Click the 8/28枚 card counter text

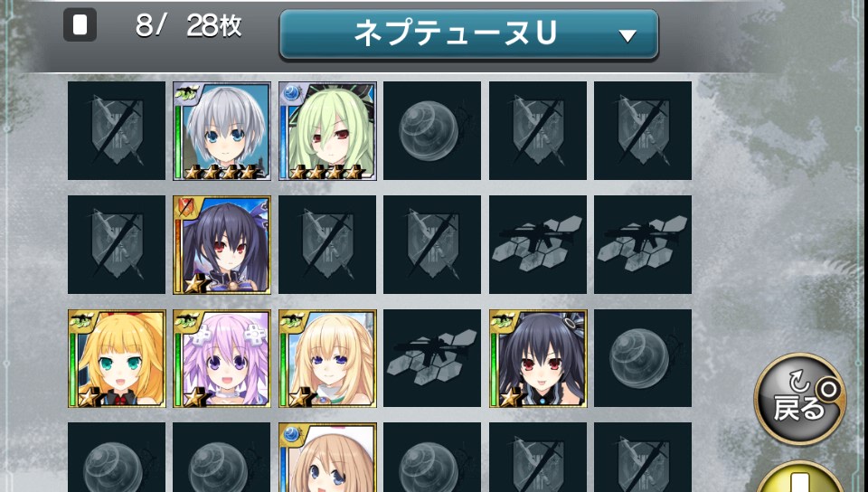pyautogui.click(x=189, y=26)
